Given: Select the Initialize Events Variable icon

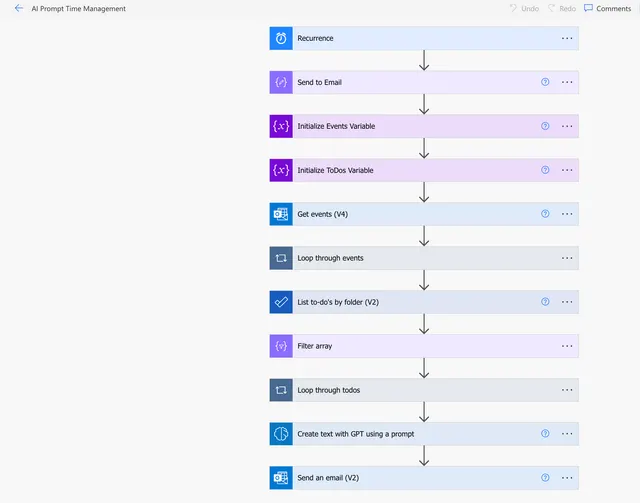Looking at the screenshot, I should [281, 126].
